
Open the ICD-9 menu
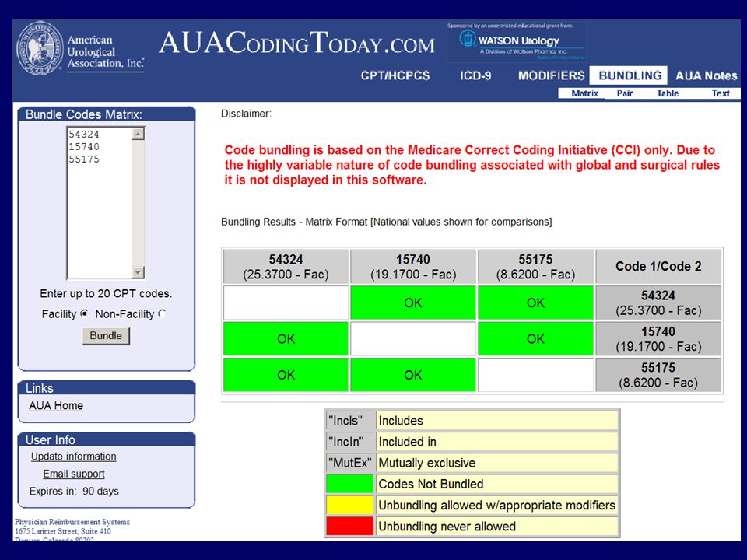[x=475, y=75]
